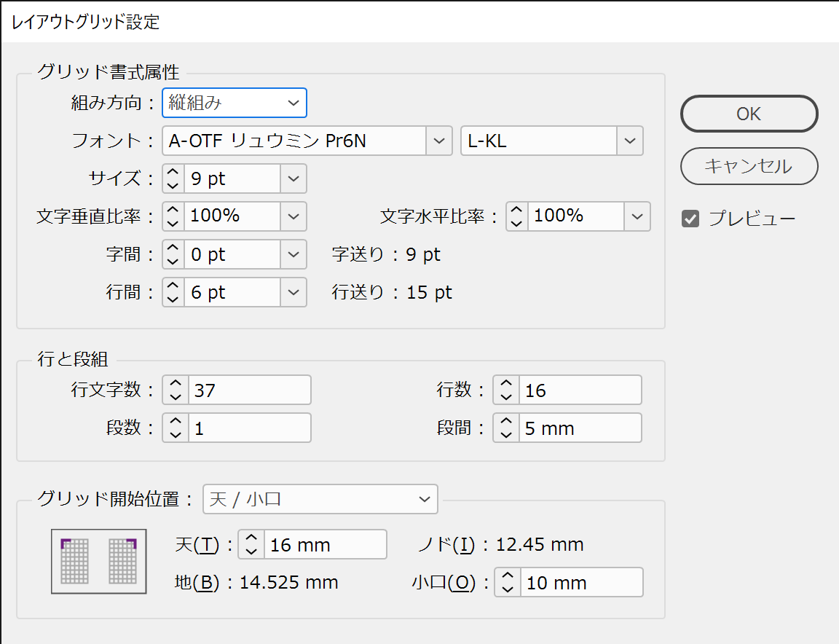The height and width of the screenshot is (644, 839).
Task: Click the 天(T) field showing 16 mm
Action: (326, 544)
